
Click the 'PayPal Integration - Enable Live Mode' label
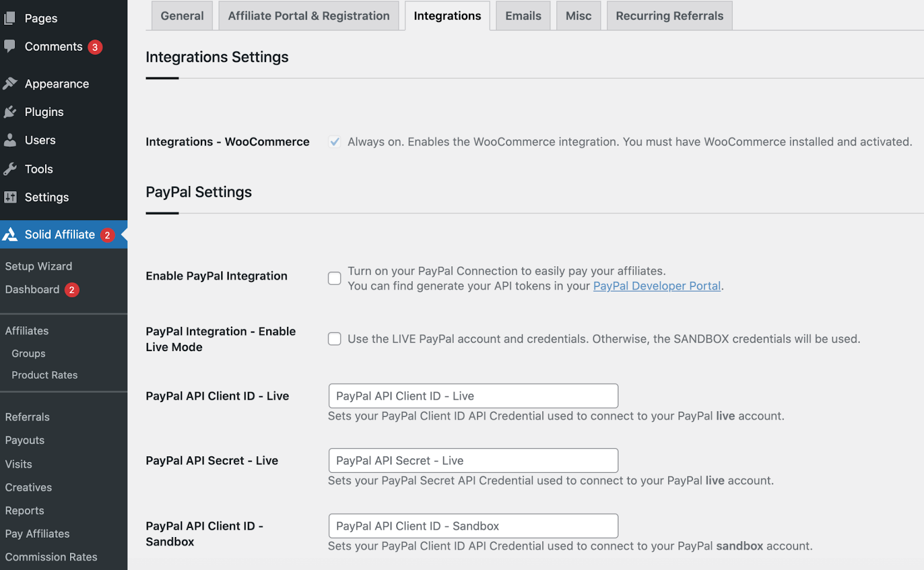(221, 339)
